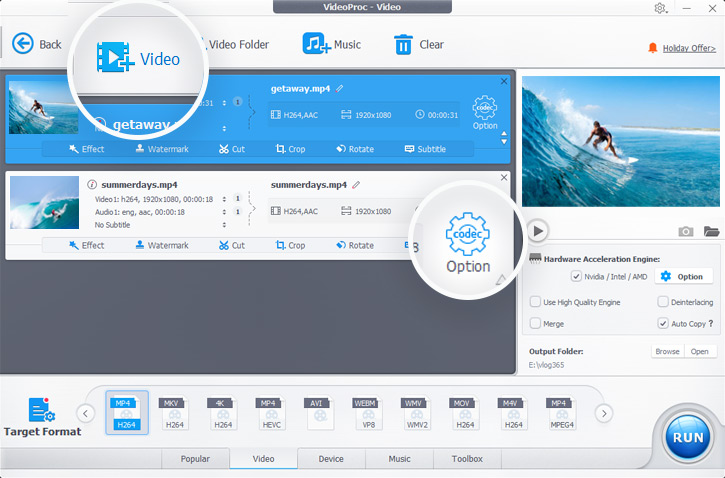This screenshot has width=725, height=478.
Task: Select 4K H264 format
Action: click(223, 413)
